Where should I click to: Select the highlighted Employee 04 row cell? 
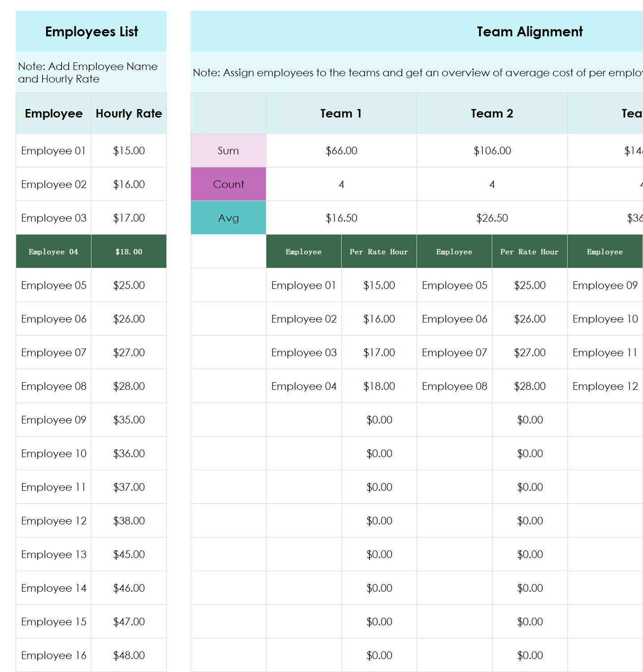click(x=54, y=251)
